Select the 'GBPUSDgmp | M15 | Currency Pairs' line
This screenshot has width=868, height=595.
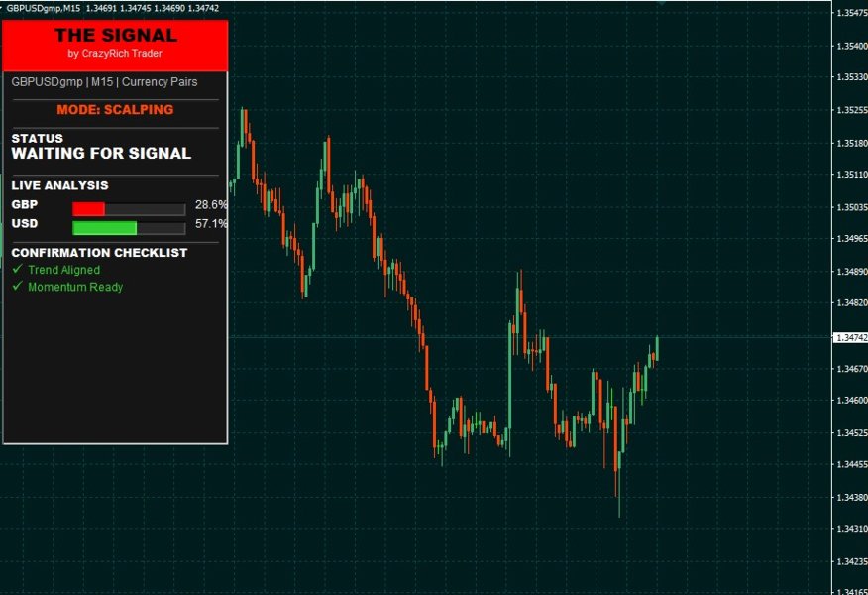coord(104,82)
